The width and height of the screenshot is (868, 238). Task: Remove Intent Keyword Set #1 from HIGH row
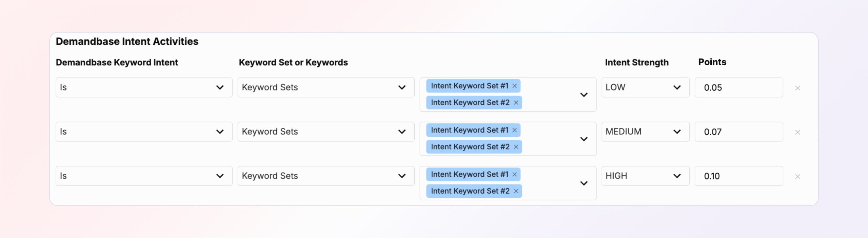tap(514, 175)
